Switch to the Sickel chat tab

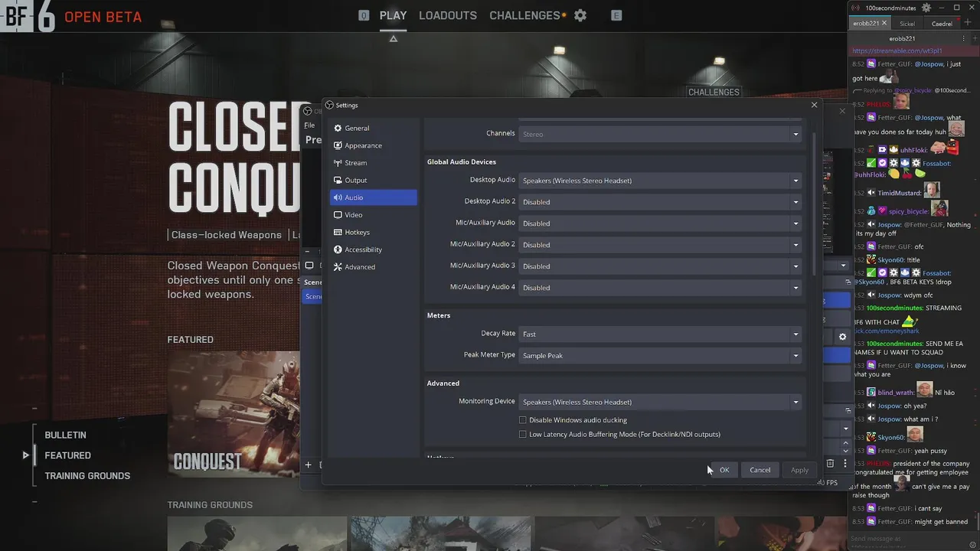pyautogui.click(x=907, y=24)
